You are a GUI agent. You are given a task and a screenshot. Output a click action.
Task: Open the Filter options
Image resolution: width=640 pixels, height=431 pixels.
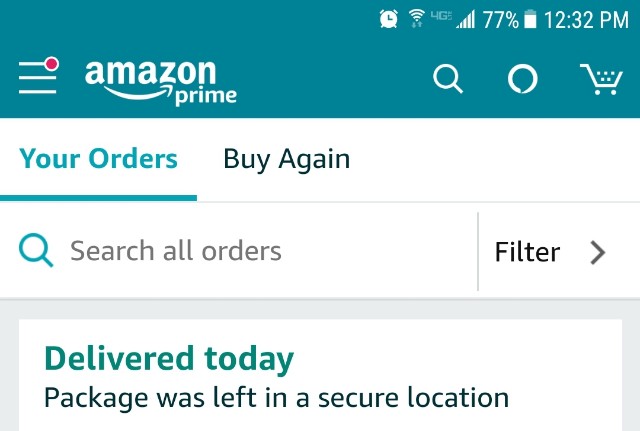(x=550, y=252)
